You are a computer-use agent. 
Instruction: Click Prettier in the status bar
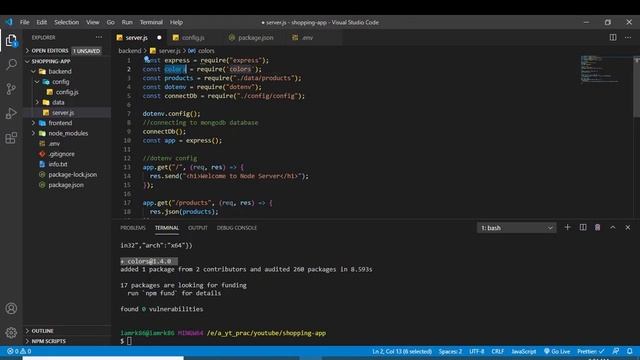pos(591,351)
